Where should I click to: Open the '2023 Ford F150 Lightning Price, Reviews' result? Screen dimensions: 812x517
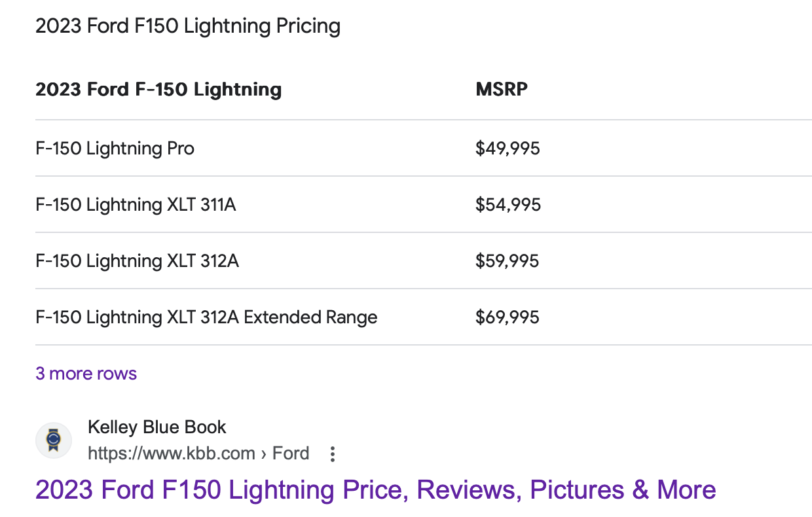375,490
